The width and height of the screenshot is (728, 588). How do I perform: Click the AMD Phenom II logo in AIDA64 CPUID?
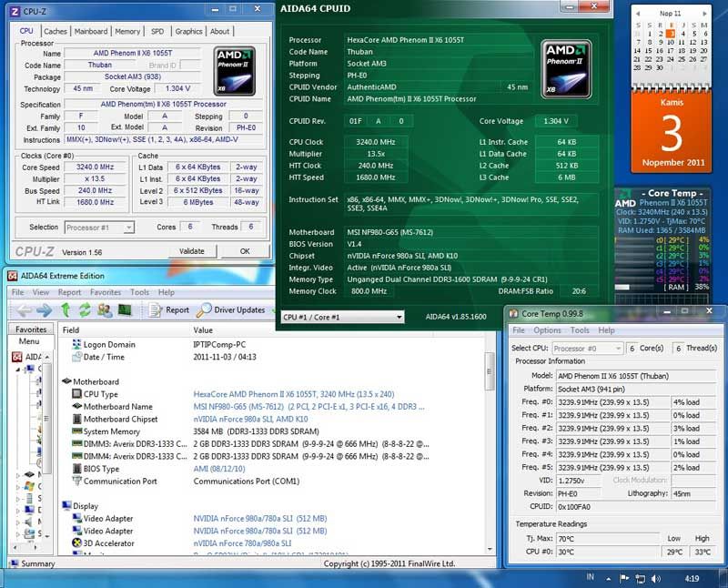(x=566, y=69)
